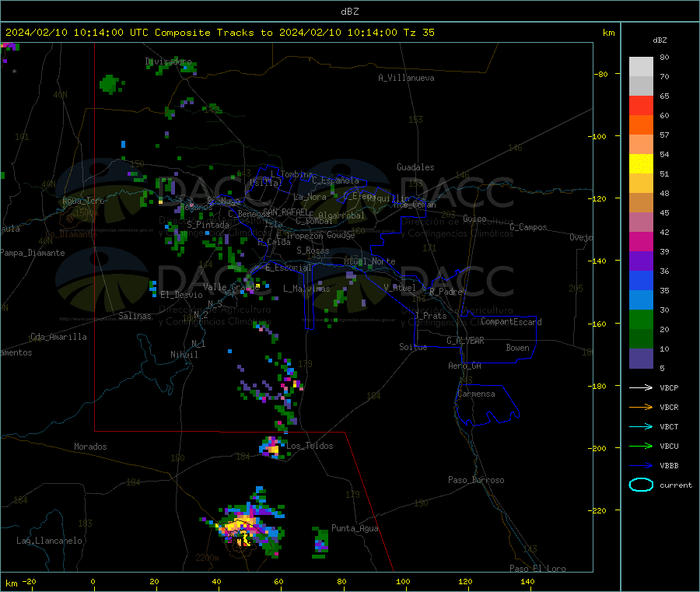
Task: Click the Tz 35 threshold text in header
Action: coord(418,33)
